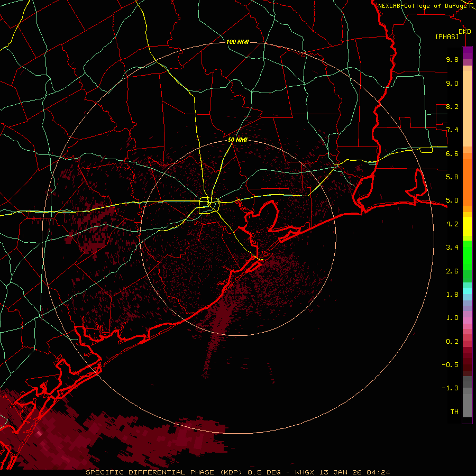Click the 5.8 color scale value
The image size is (476, 476).
tap(452, 177)
